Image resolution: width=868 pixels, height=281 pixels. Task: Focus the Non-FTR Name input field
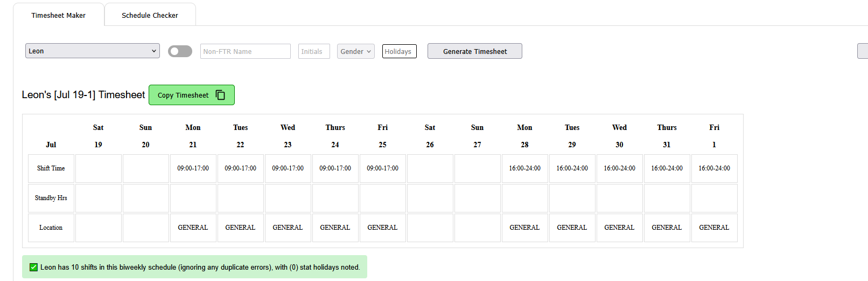point(245,51)
